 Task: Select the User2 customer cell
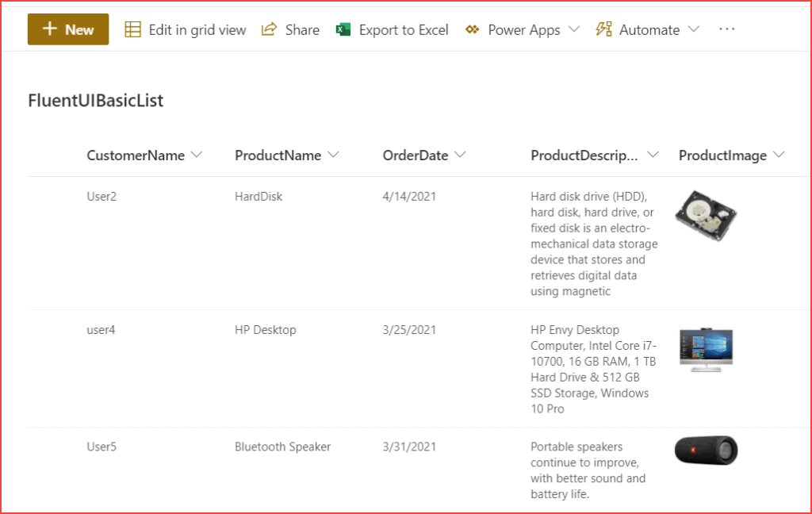pyautogui.click(x=101, y=197)
